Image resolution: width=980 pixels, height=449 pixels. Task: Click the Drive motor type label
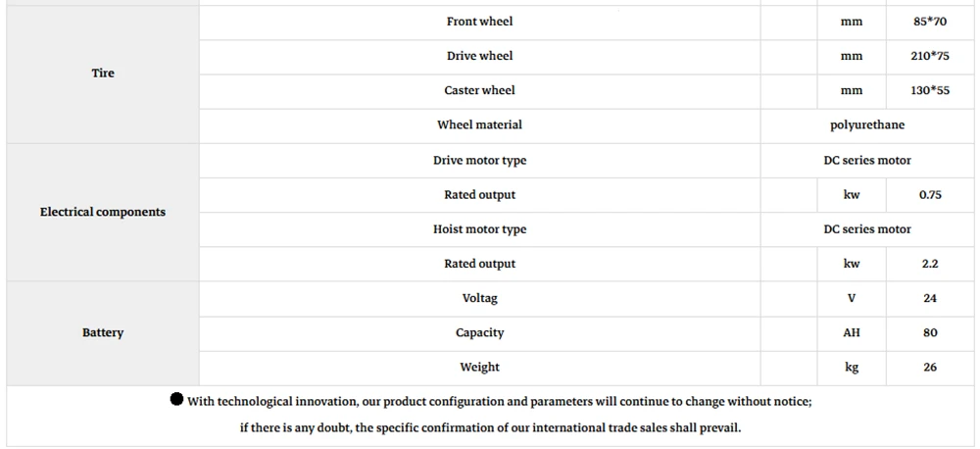(479, 161)
